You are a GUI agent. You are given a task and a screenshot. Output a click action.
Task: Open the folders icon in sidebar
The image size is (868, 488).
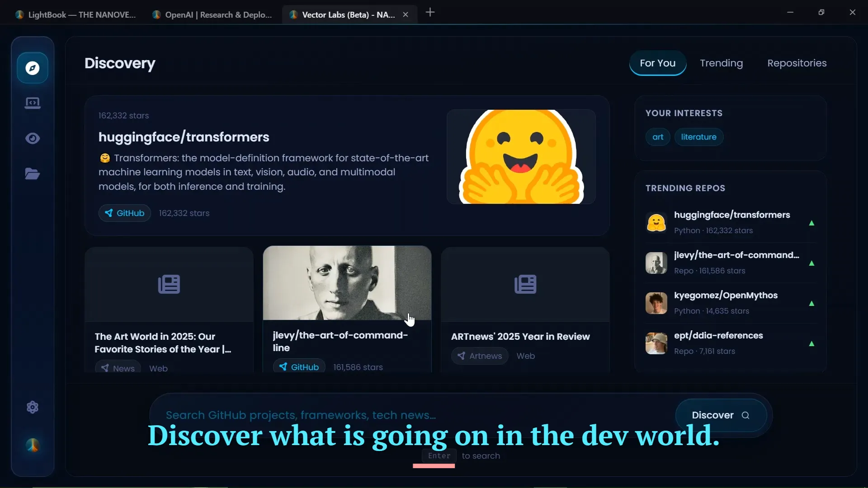[33, 174]
